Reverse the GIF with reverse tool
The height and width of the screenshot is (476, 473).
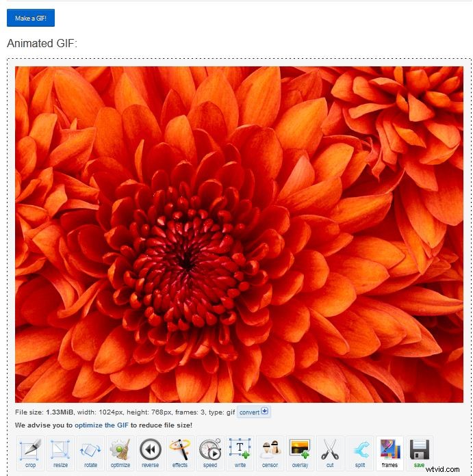150,453
